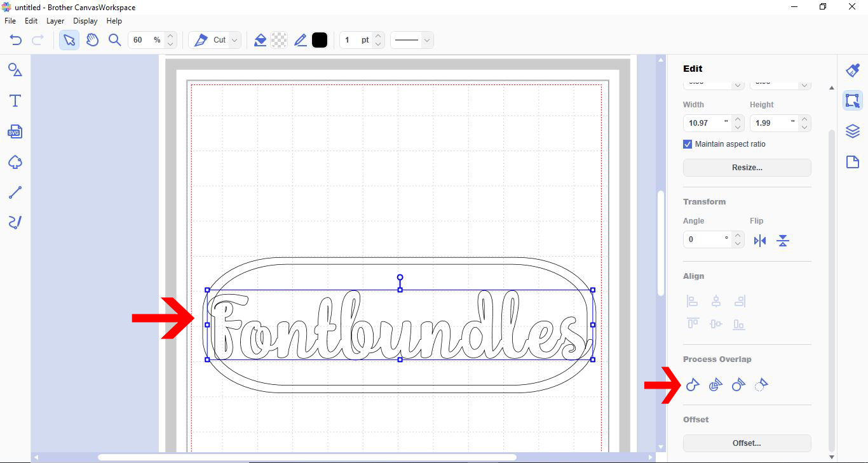
Task: Apply Divide process overlap
Action: click(715, 384)
